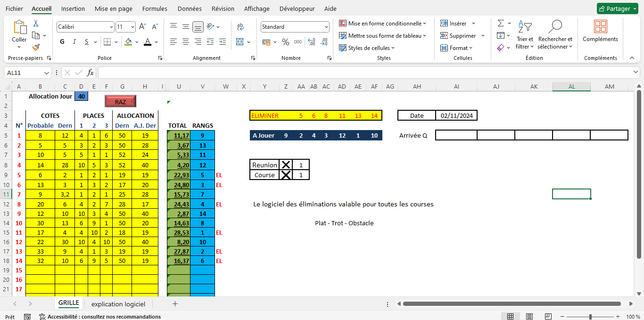Expand the formula bar chevron
The height and width of the screenshot is (320, 644).
click(636, 72)
